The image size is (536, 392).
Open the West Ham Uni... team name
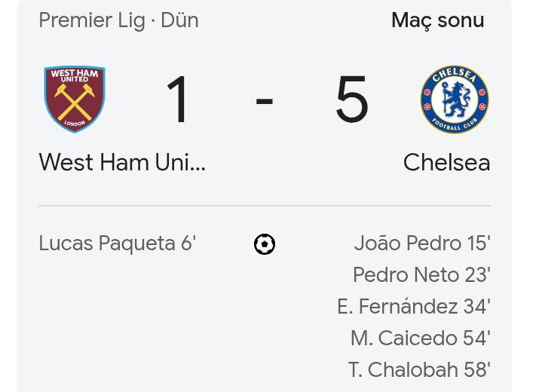click(122, 162)
